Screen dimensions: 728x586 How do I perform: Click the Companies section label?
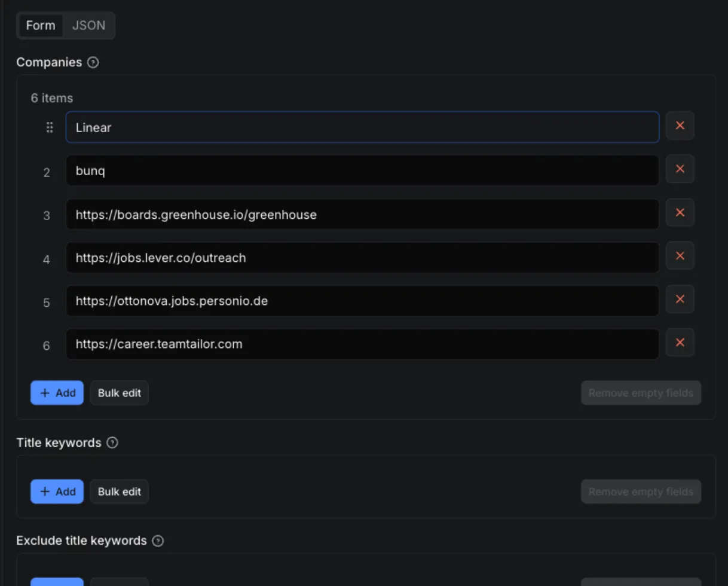49,62
